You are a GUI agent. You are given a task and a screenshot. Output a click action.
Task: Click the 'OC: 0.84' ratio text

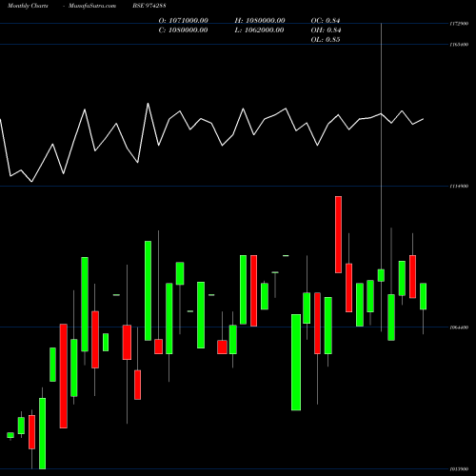326,20
